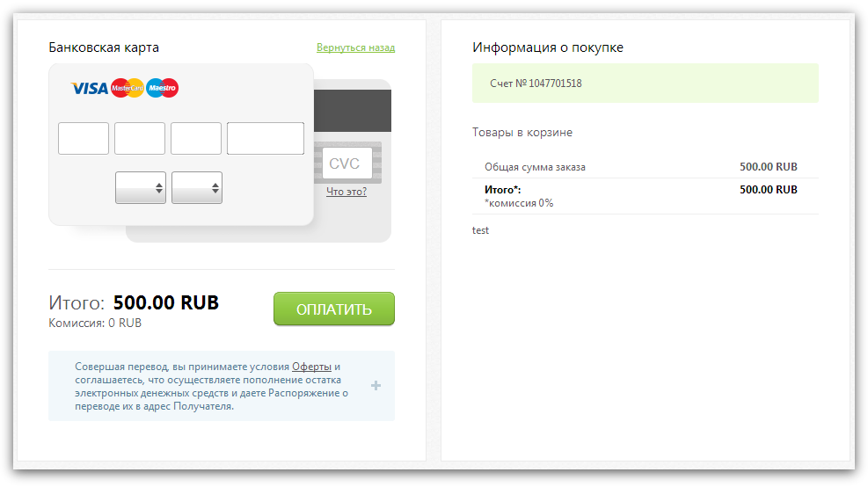Focus the first card number field
The height and width of the screenshot is (487, 868).
pyautogui.click(x=84, y=138)
